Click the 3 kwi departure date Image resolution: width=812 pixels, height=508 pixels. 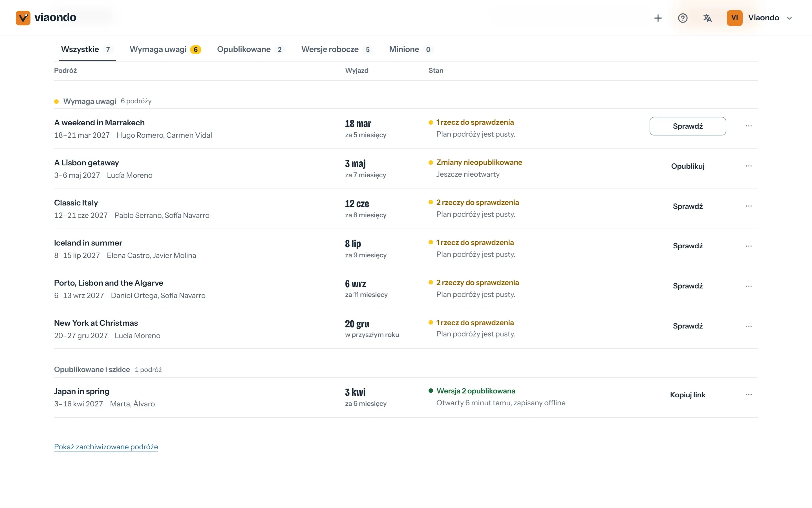tap(355, 392)
